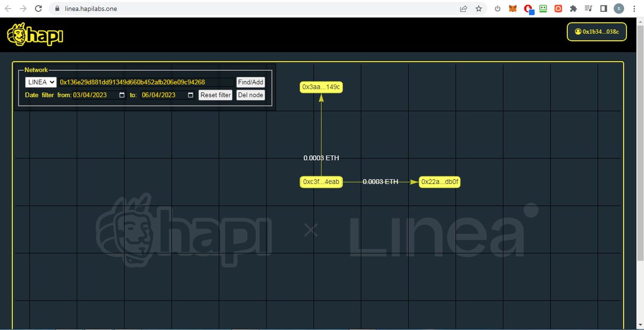Click the horizontal edge label 0.0003 ETH
This screenshot has width=644, height=330.
(x=380, y=182)
